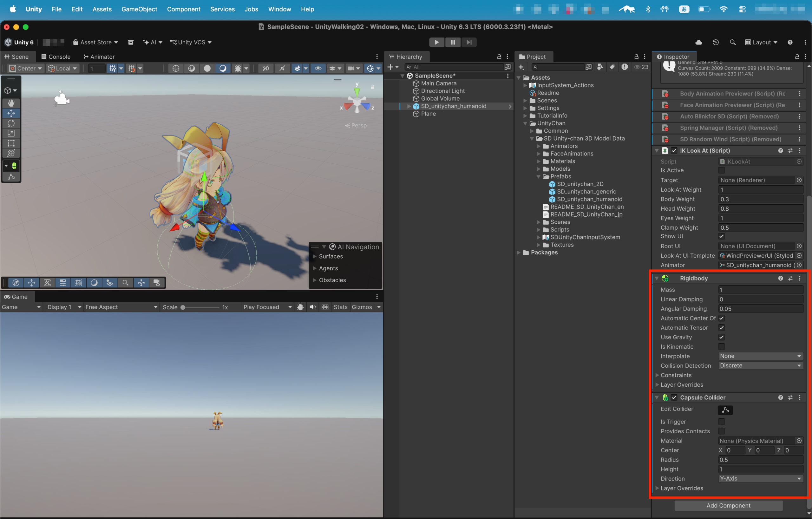
Task: Select the Rotate tool in the Scene toolbar
Action: [x=11, y=123]
